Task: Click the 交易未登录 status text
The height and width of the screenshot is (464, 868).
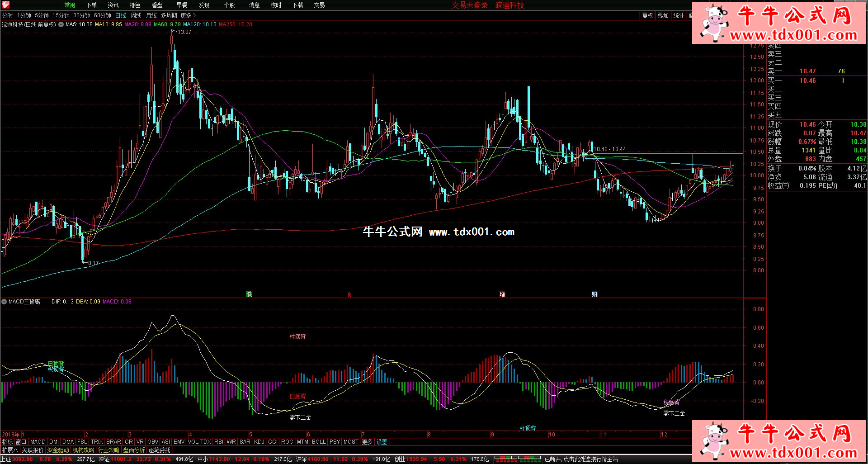Action: coord(470,5)
